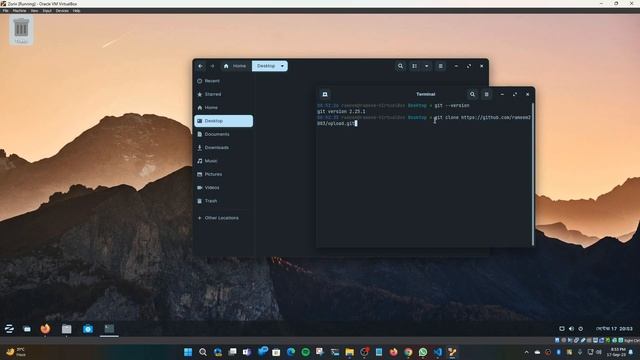Select Pictures in Files sidebar
The height and width of the screenshot is (360, 640).
(224, 174)
